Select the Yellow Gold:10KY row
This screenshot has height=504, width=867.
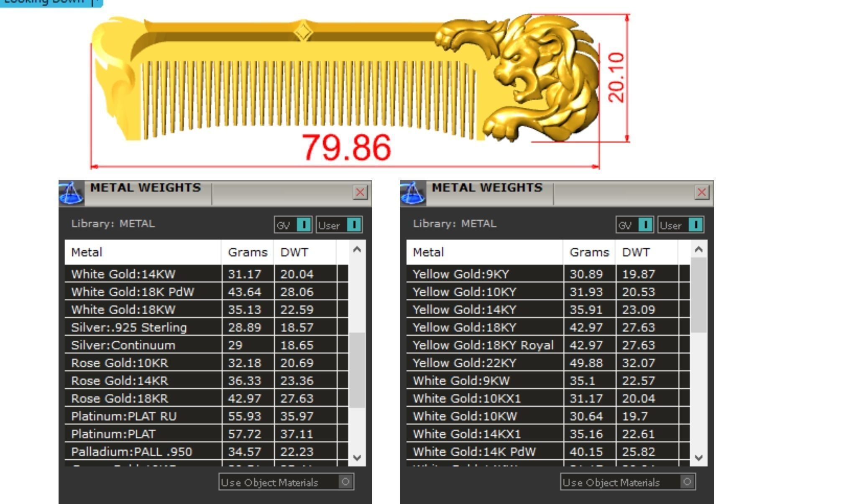[x=548, y=292]
